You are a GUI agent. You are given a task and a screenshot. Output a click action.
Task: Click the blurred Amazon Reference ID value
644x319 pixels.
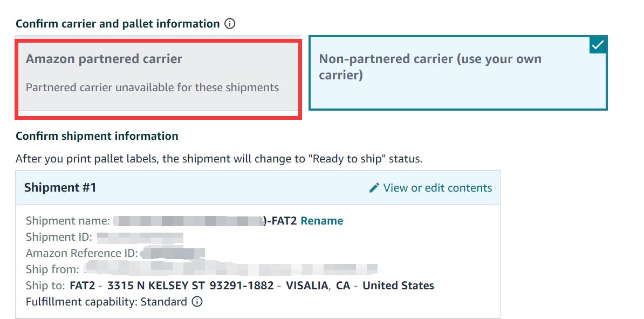(x=172, y=253)
